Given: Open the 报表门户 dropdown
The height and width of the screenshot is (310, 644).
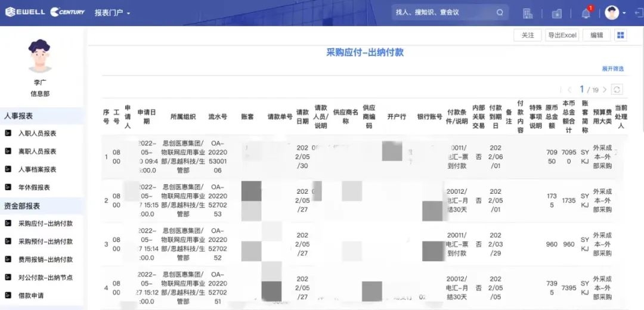Looking at the screenshot, I should [112, 13].
